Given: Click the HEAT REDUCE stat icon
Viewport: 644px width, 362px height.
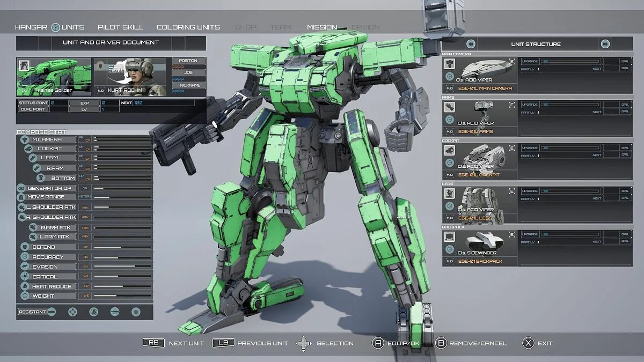Looking at the screenshot, I should 25,286.
